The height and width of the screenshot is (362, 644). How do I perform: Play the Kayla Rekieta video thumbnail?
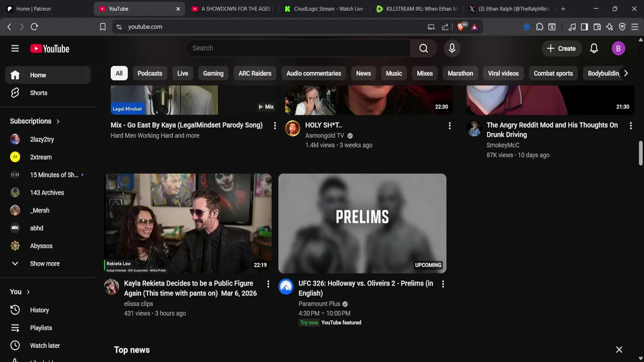click(188, 223)
